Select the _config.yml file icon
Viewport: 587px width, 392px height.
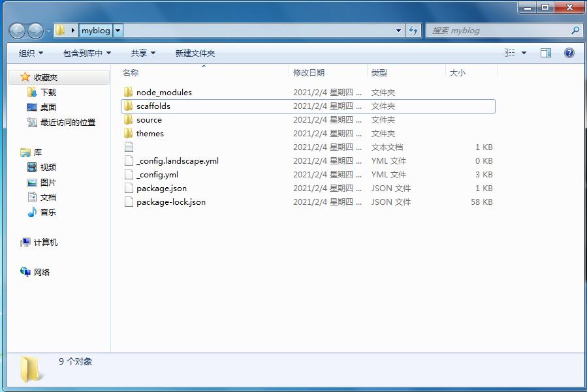[129, 174]
